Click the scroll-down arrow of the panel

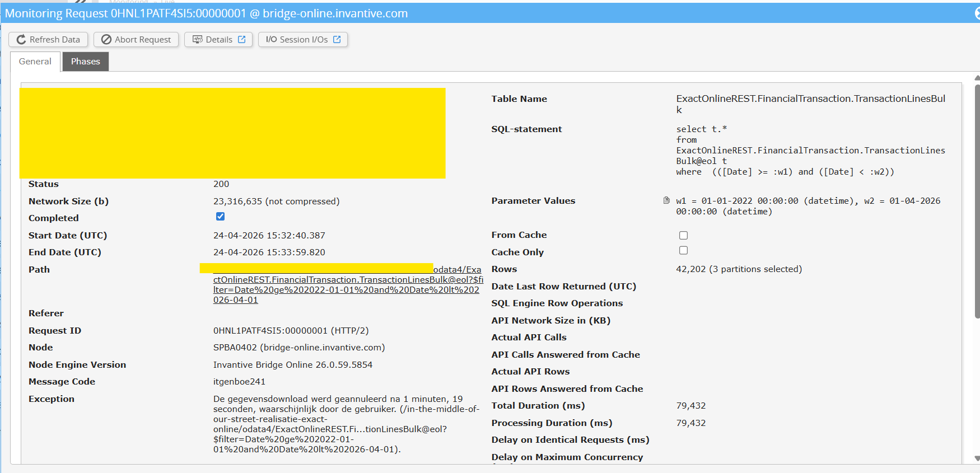[x=977, y=458]
